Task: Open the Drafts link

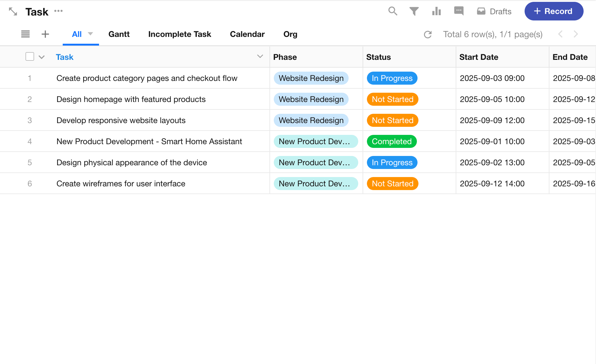Action: click(x=494, y=11)
